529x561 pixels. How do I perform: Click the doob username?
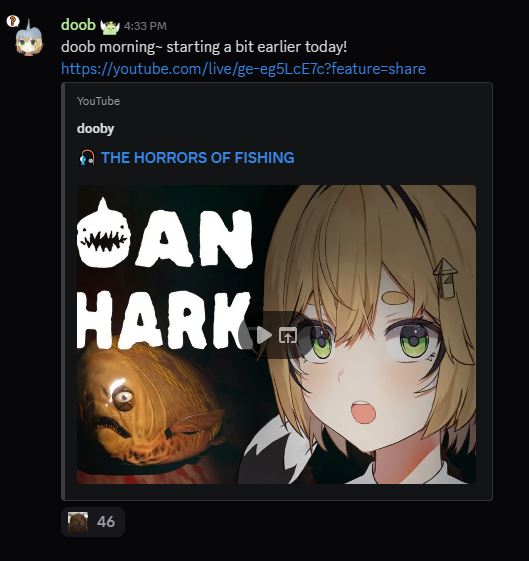click(78, 25)
